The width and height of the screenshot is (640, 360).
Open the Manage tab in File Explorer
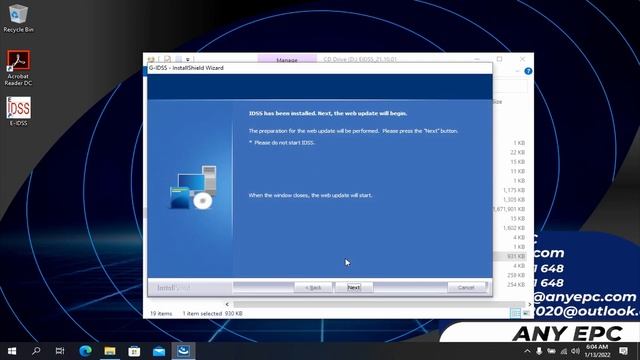287,59
